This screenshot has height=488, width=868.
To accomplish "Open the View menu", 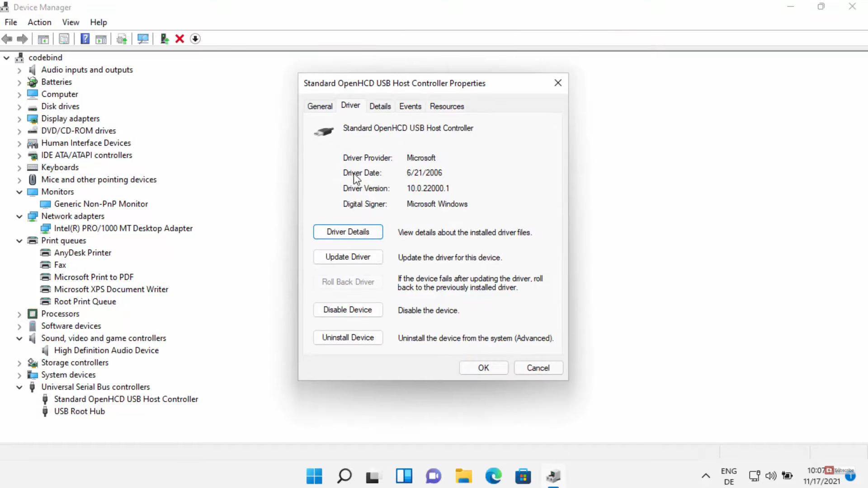I will click(71, 22).
